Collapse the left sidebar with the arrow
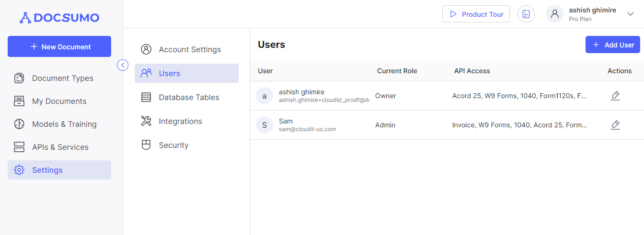This screenshot has height=235, width=644. (123, 65)
